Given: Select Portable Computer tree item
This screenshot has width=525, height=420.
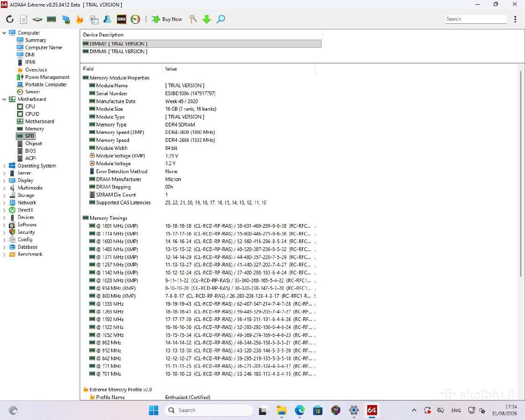Looking at the screenshot, I should pyautogui.click(x=46, y=84).
